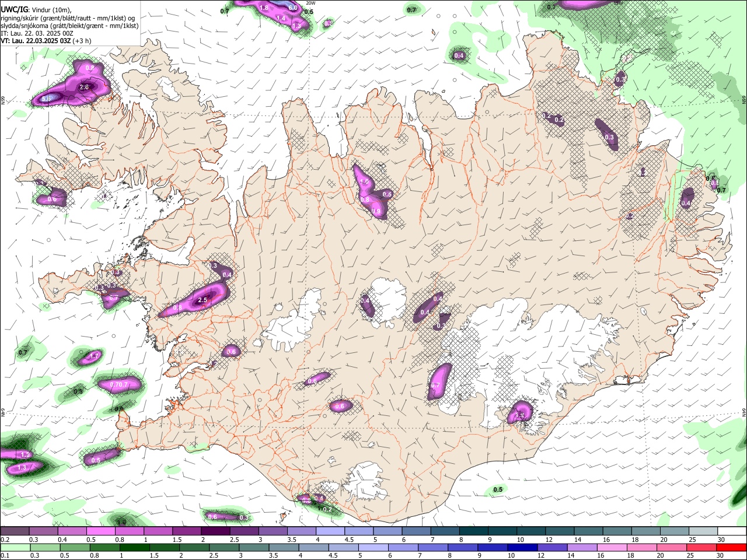747x560 pixels.
Task: Select the '5.8' precipitation value on the map
Action: (46, 99)
